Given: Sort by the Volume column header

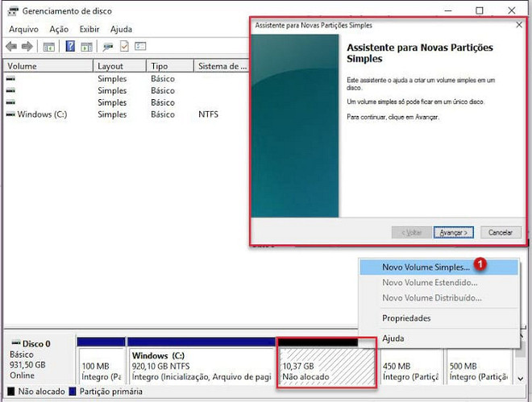Looking at the screenshot, I should [48, 66].
